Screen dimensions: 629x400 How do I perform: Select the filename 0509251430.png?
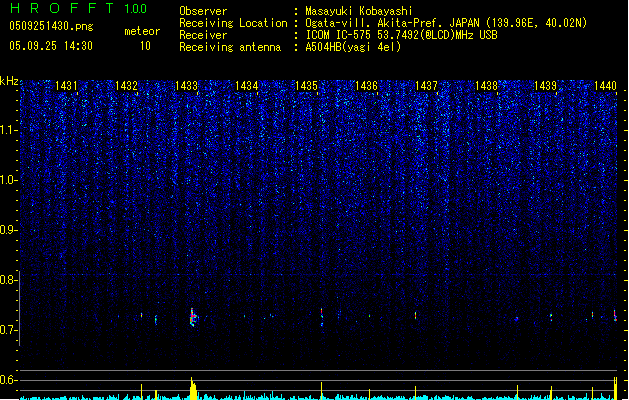click(51, 26)
